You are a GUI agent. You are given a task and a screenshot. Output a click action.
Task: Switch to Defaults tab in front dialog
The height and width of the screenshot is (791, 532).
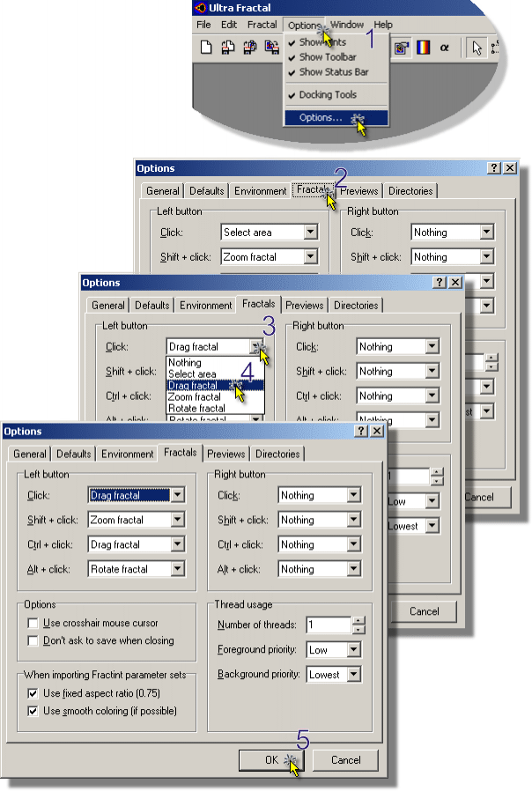(74, 454)
